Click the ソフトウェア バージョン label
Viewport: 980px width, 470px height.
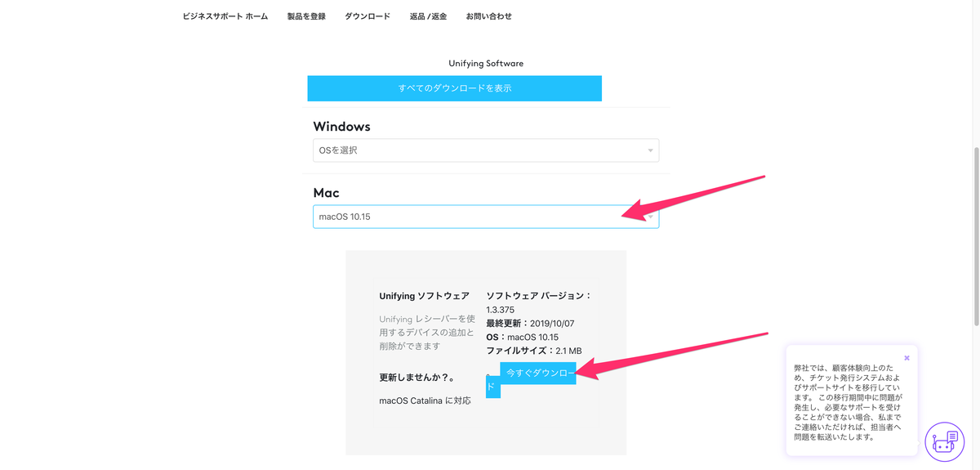tap(539, 296)
